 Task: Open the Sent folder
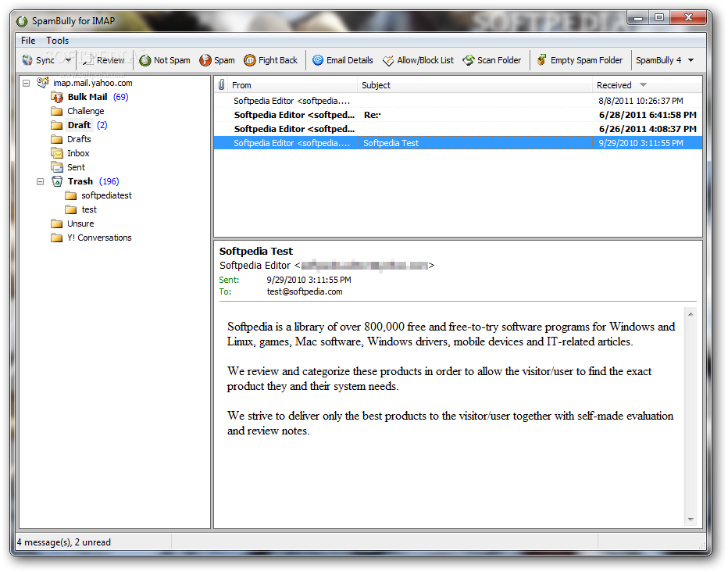point(76,167)
